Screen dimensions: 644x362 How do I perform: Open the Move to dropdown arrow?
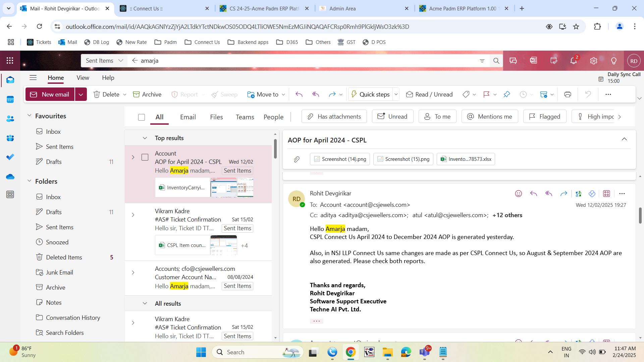[283, 95]
